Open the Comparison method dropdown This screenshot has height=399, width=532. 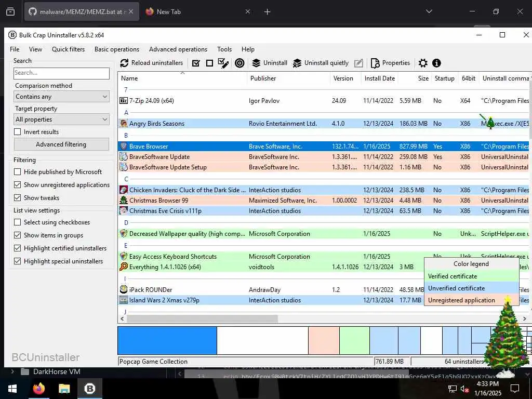61,97
